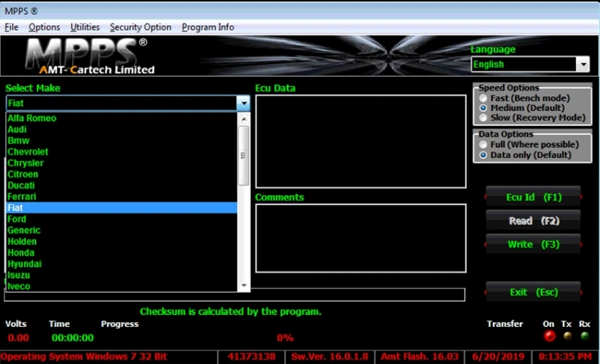Click inside the Ecu Data box
Viewport: 600px width, 364px height.
point(361,142)
